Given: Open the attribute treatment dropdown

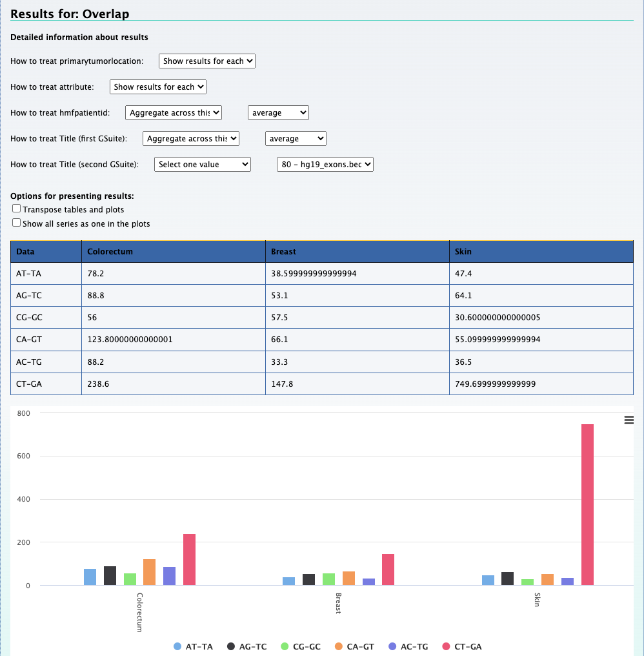Looking at the screenshot, I should [158, 87].
